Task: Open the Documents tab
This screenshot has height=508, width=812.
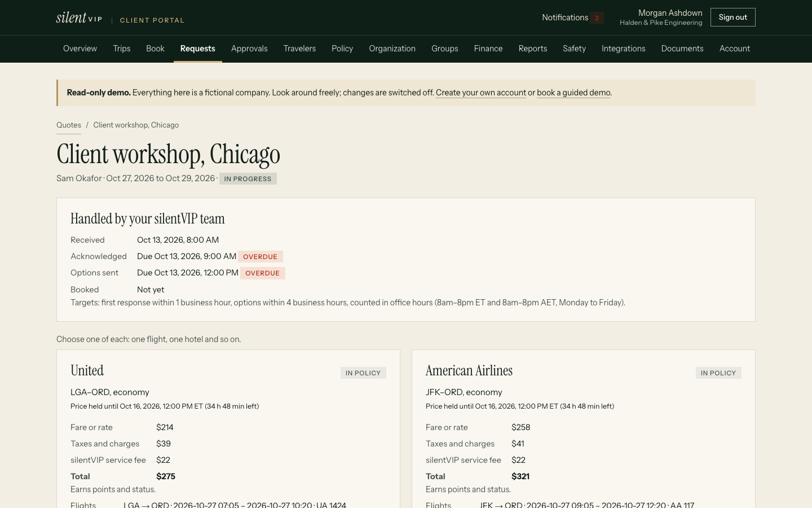Action: point(682,49)
